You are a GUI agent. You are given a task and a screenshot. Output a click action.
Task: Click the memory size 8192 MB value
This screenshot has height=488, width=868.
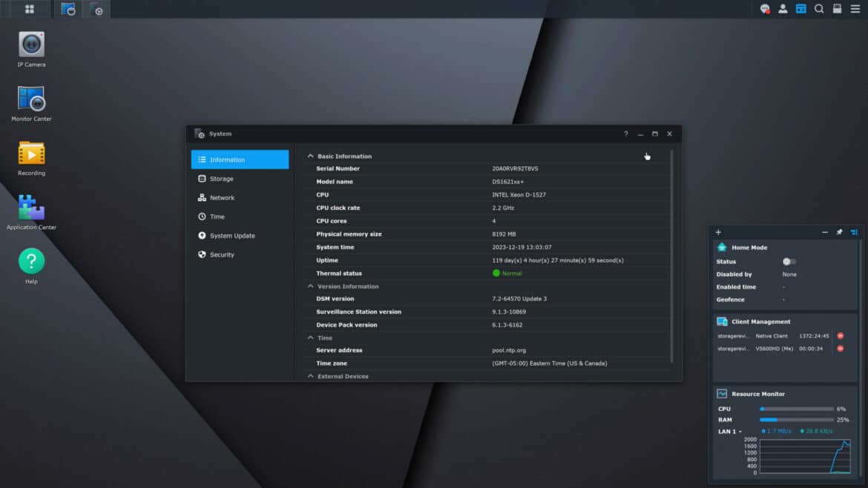pyautogui.click(x=504, y=234)
